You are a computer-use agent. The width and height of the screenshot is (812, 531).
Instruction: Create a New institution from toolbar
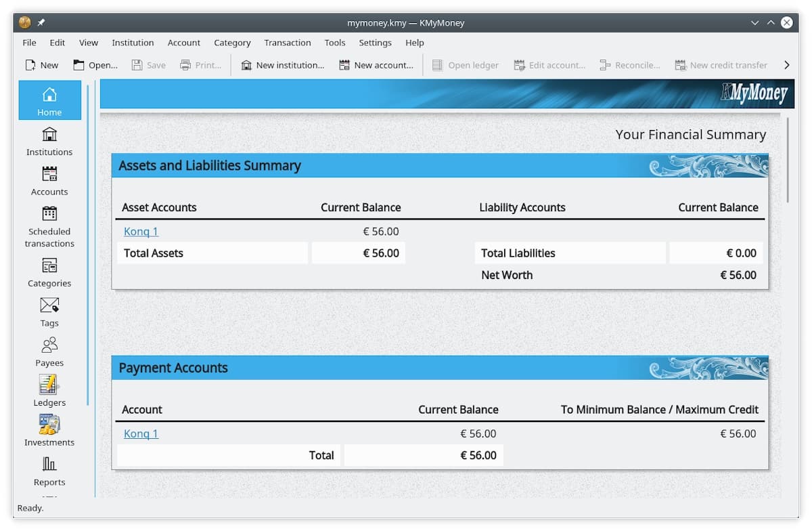(283, 65)
